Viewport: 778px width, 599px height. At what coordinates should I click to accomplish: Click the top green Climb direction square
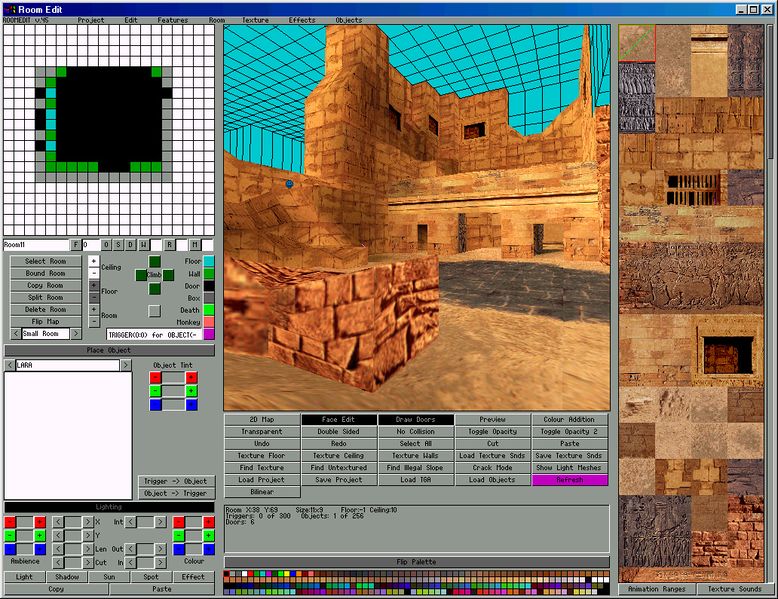pyautogui.click(x=154, y=261)
